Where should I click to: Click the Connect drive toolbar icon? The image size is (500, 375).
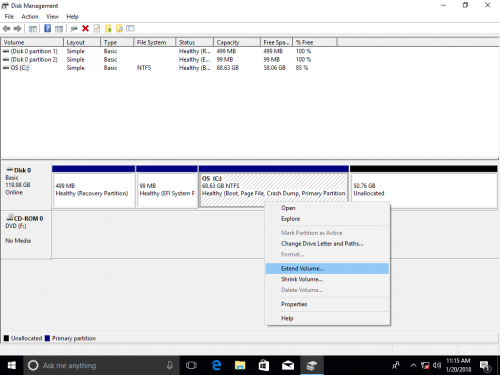pyautogui.click(x=74, y=29)
